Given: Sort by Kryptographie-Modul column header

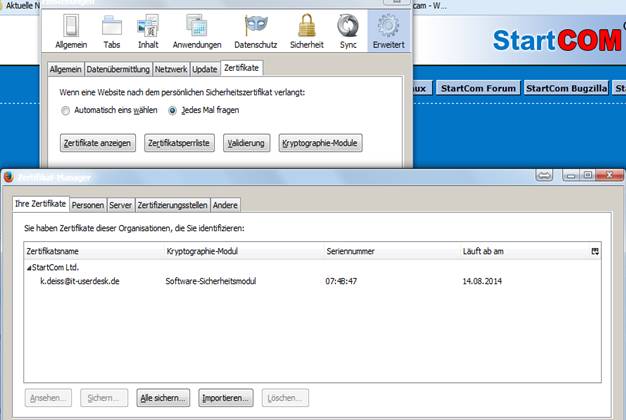Looking at the screenshot, I should (244, 252).
